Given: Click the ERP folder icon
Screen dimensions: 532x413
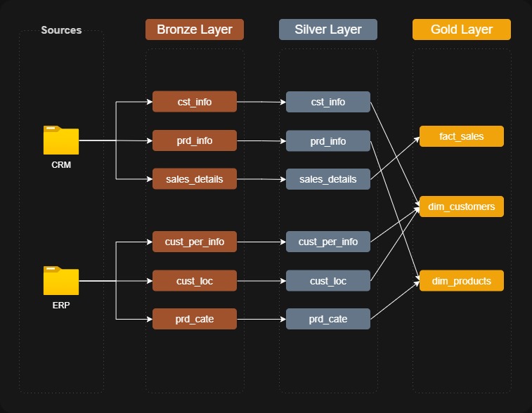Looking at the screenshot, I should click(x=61, y=280).
